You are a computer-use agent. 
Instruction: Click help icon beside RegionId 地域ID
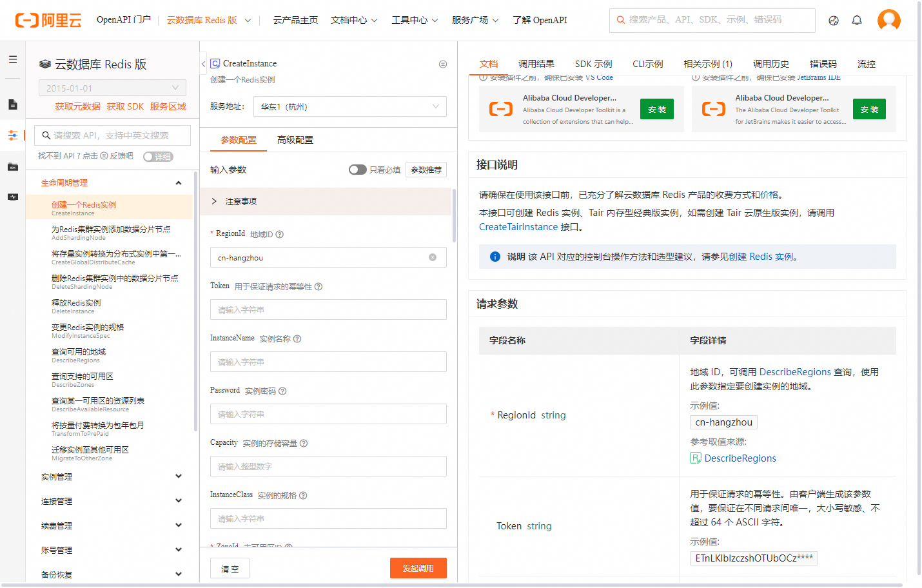point(279,234)
